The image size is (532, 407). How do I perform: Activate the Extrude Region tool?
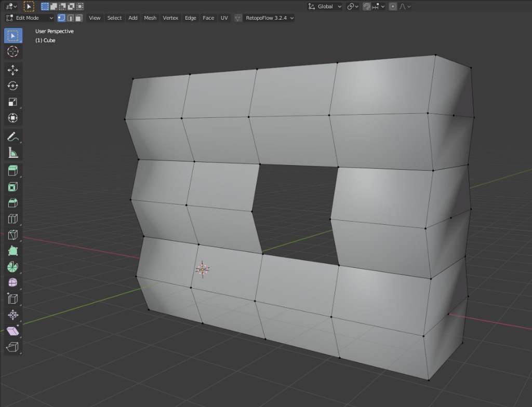[13, 171]
